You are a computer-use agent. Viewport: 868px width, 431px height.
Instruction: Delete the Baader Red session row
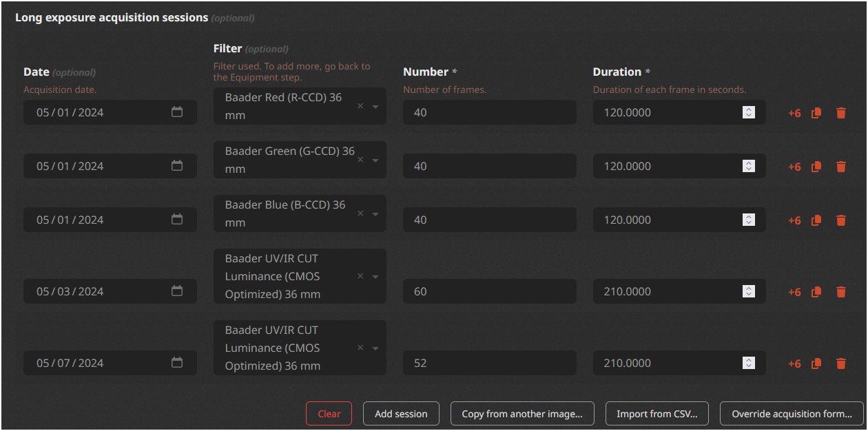coord(840,113)
